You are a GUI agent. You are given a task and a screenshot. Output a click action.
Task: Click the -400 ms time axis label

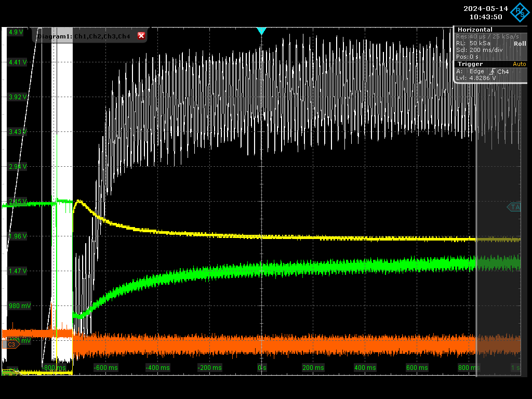click(157, 367)
